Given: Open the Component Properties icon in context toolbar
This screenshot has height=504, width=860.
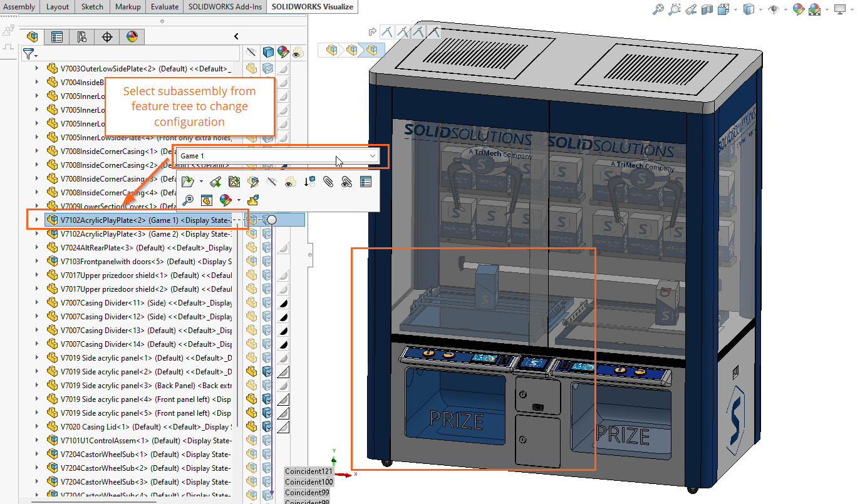Looking at the screenshot, I should 365,182.
